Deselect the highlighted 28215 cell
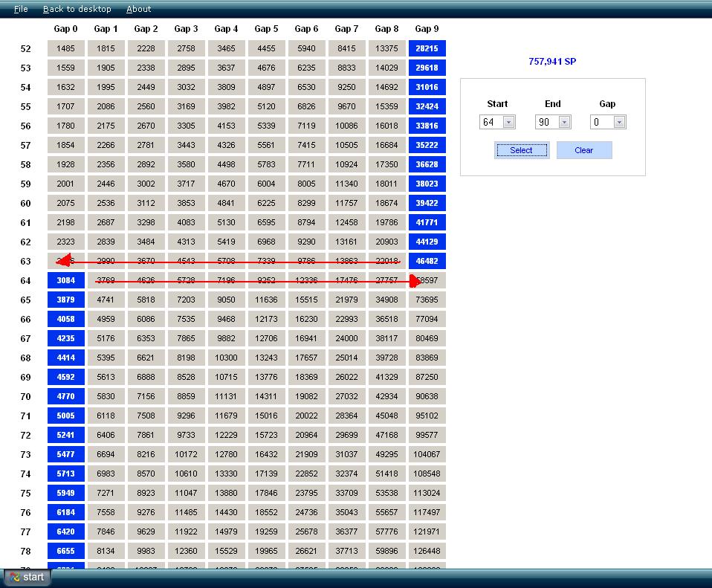The width and height of the screenshot is (712, 588). point(427,48)
